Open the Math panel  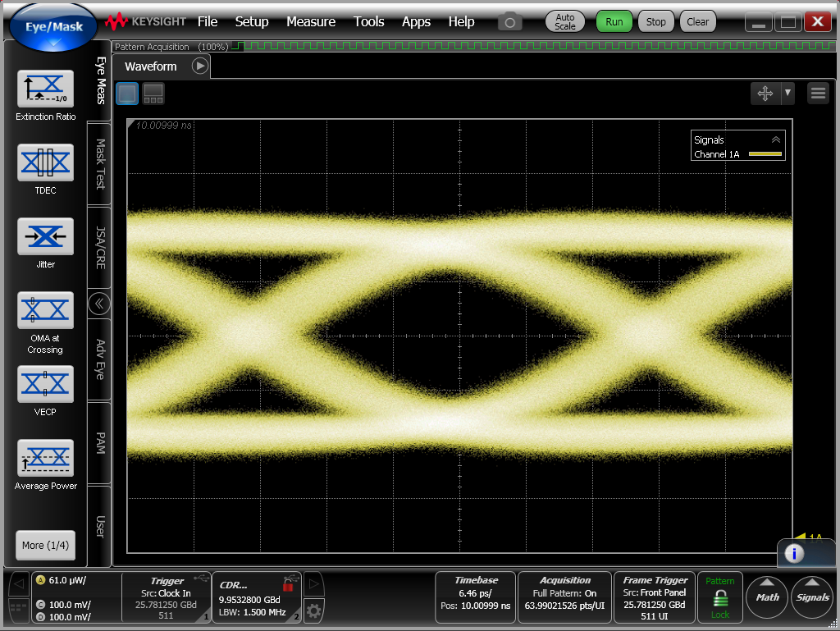pos(766,597)
